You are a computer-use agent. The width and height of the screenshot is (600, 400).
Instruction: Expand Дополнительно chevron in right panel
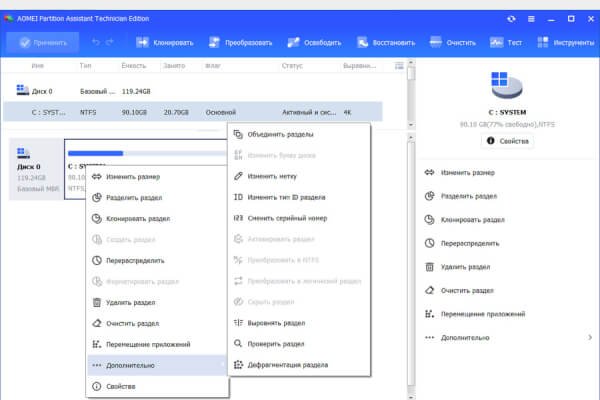[x=590, y=338]
